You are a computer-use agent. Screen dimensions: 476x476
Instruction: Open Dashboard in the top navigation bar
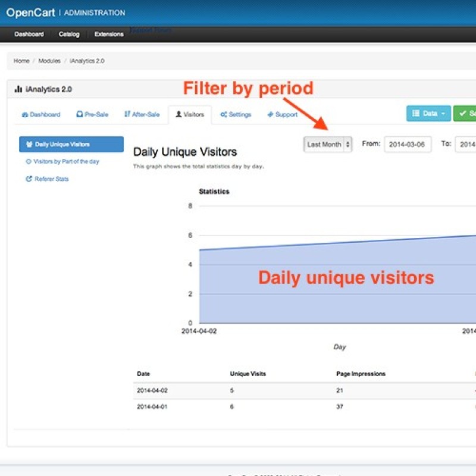(29, 35)
